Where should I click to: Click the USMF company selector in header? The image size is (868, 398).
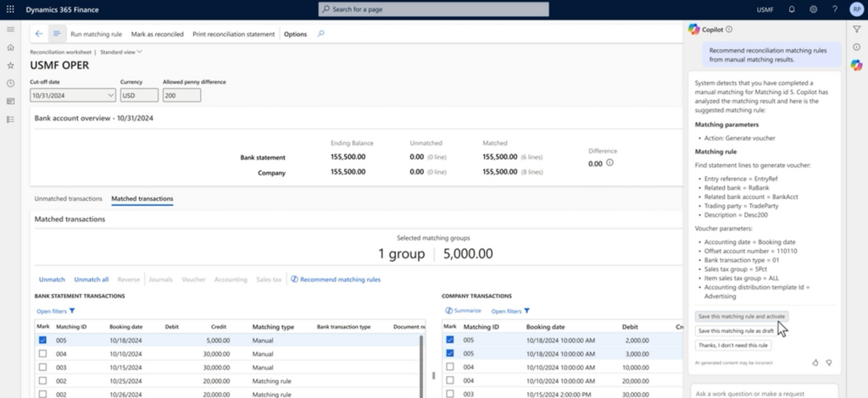point(765,10)
